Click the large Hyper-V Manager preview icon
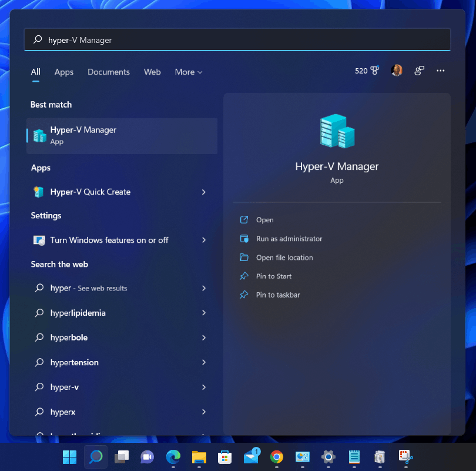 pos(337,131)
